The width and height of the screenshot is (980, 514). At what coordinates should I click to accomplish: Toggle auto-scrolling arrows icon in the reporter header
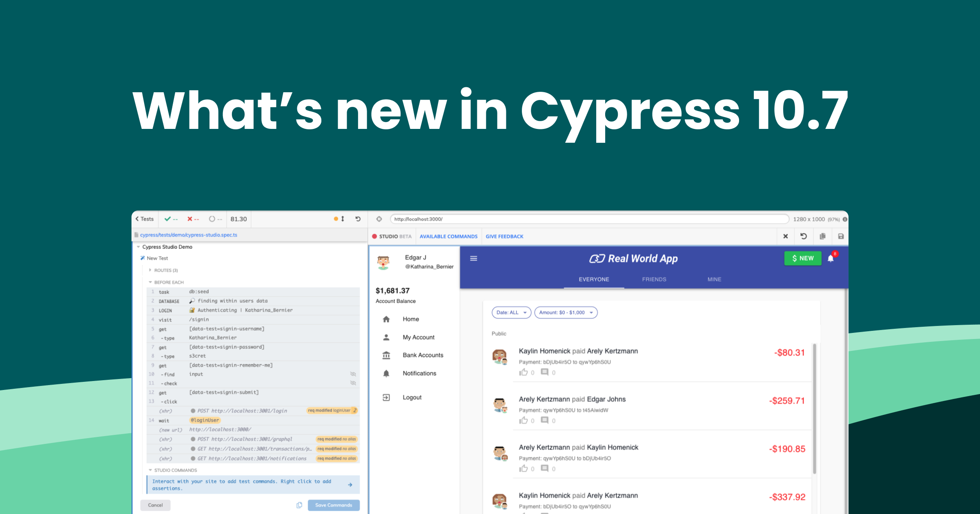(x=343, y=219)
